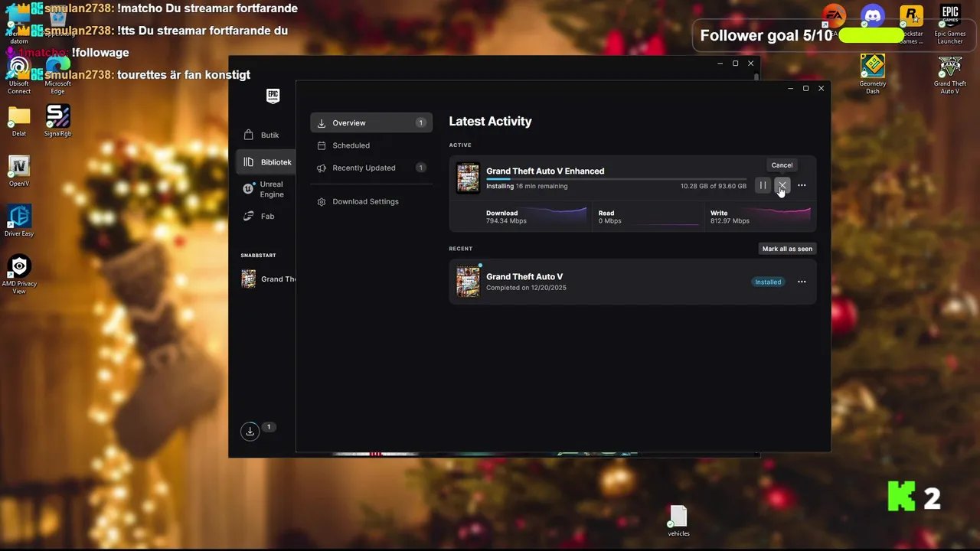Screen dimensions: 980x551
Task: Open the Rockstar Games Launcher desktop icon
Action: (x=911, y=24)
